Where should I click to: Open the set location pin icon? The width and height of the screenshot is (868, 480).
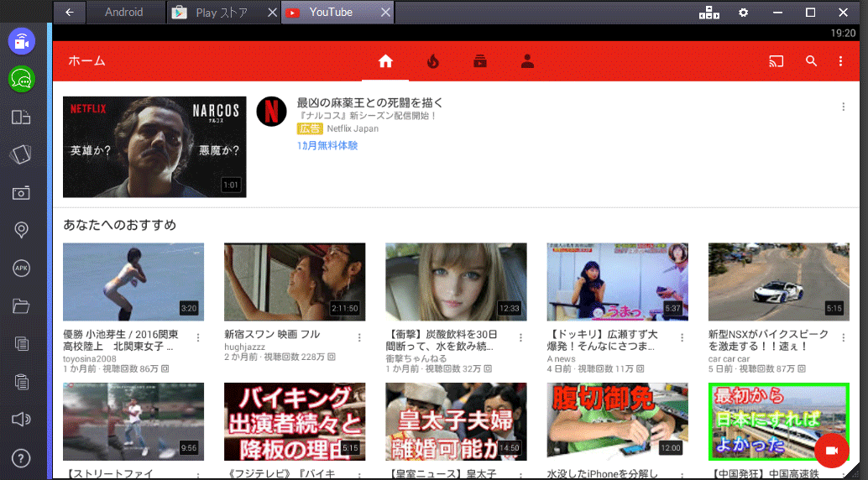point(21,230)
